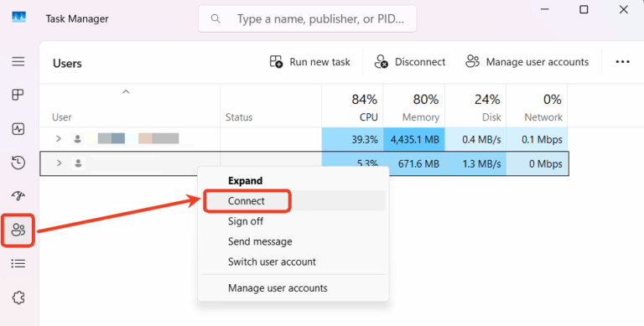Click the 39.3% CPU cell
644x326 pixels.
352,139
